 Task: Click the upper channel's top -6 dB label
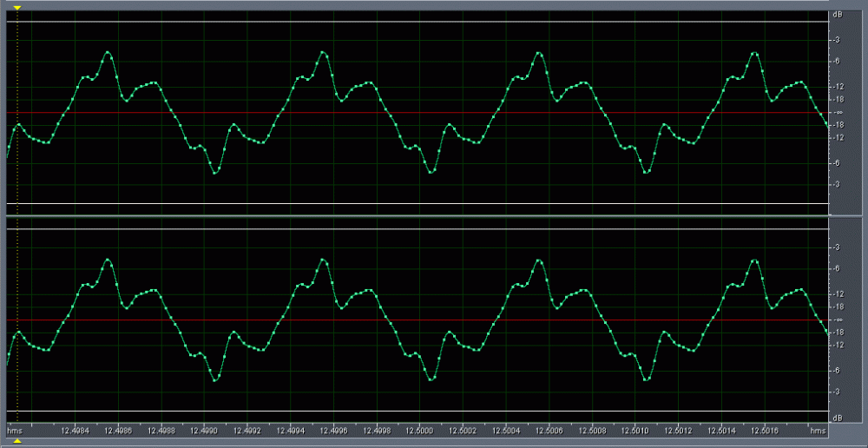(x=837, y=61)
